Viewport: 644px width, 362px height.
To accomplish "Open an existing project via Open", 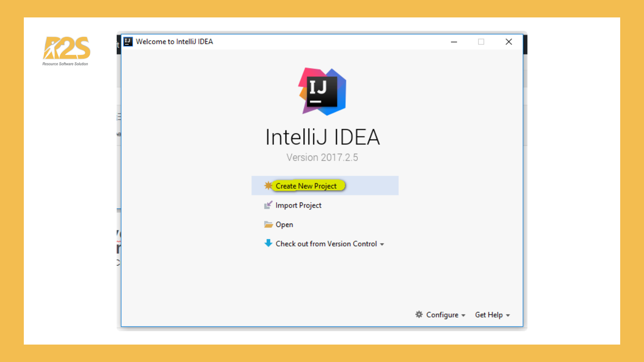I will coord(284,225).
